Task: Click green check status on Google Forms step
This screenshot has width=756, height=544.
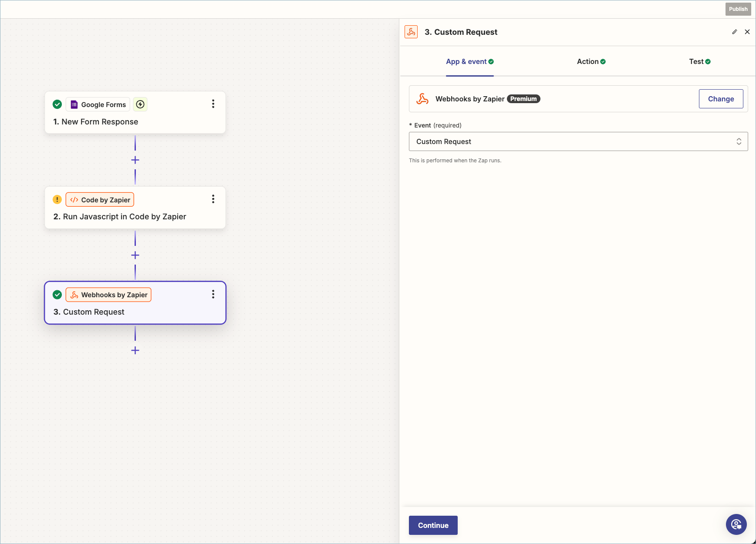Action: point(57,104)
